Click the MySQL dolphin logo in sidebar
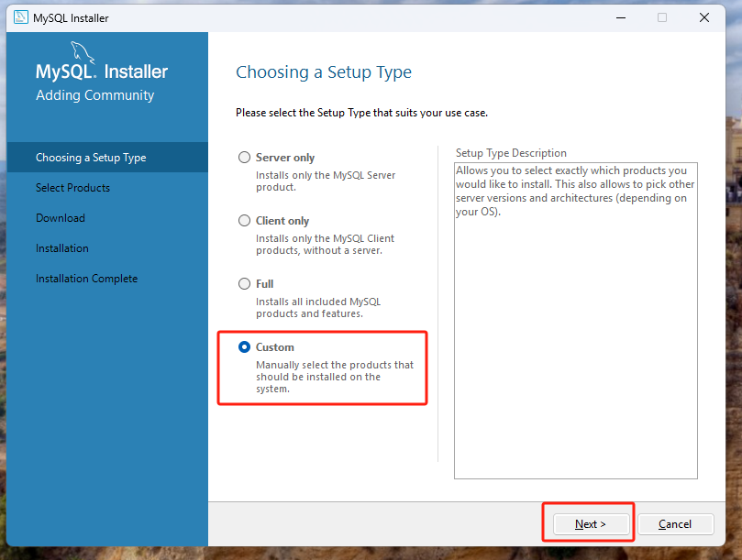Viewport: 742px width, 560px height. pyautogui.click(x=80, y=50)
